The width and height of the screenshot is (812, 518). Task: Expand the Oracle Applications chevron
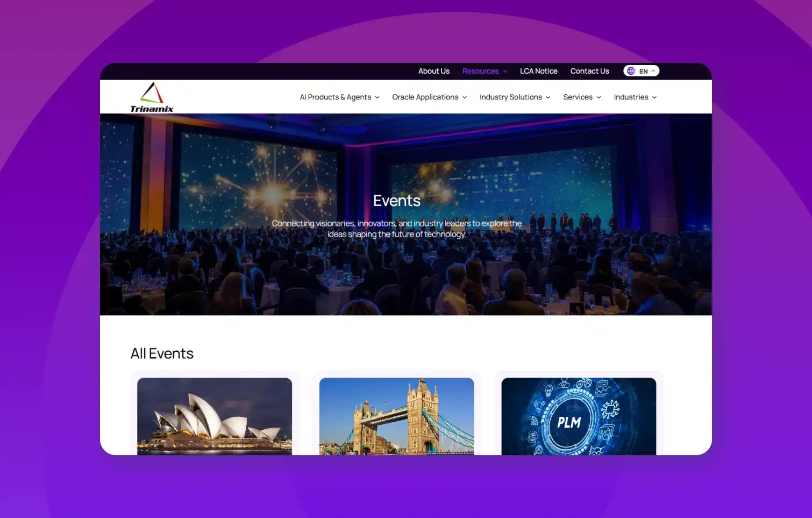coord(465,97)
